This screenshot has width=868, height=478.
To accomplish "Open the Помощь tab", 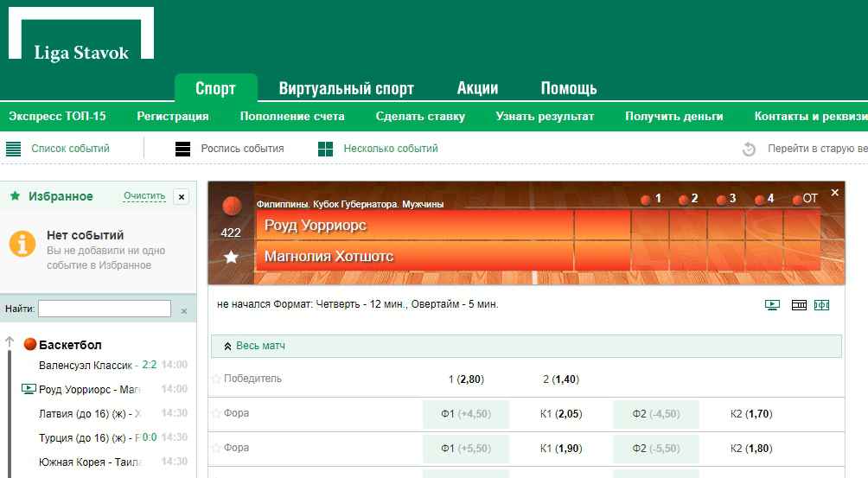I will click(x=569, y=88).
